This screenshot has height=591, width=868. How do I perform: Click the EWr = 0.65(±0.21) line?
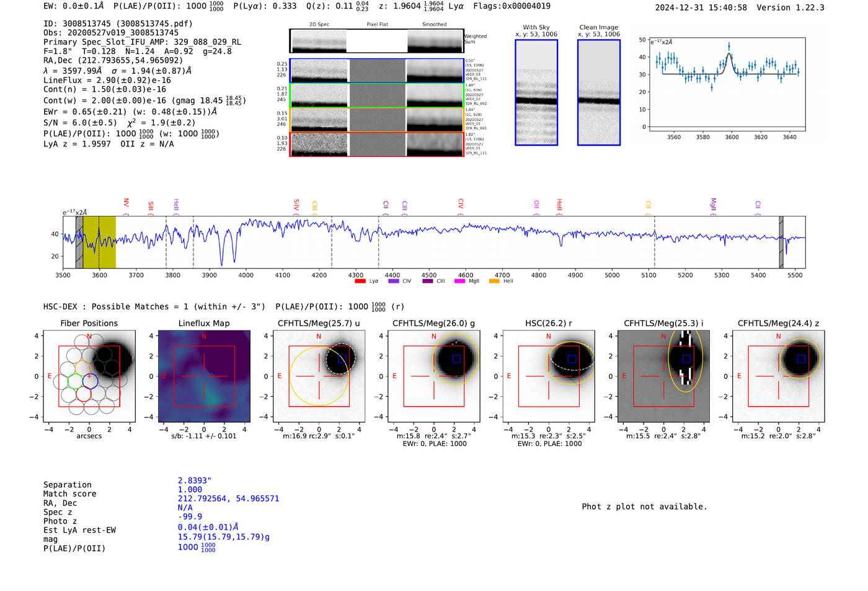click(x=130, y=112)
